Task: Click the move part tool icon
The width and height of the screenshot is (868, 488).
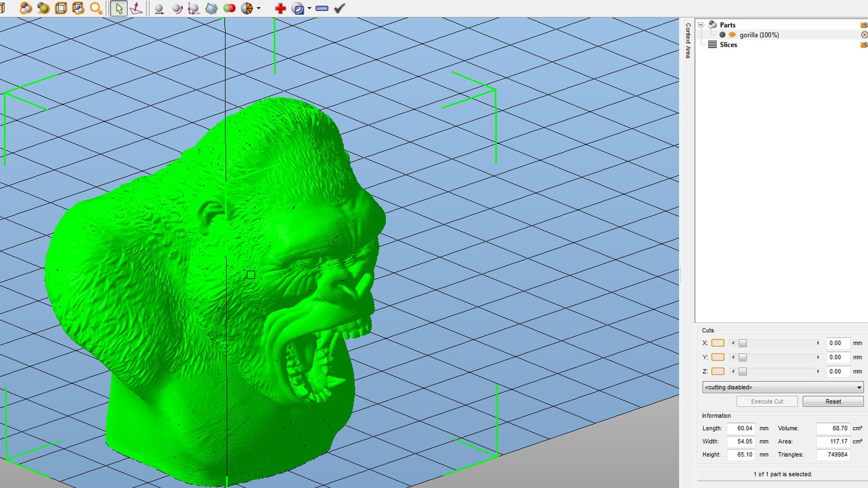Action: [159, 8]
